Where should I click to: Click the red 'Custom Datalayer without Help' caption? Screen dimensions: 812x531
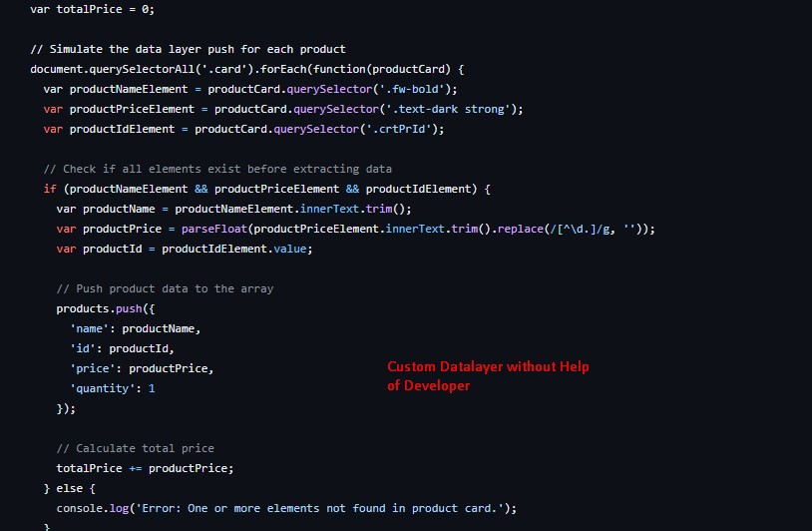click(488, 367)
